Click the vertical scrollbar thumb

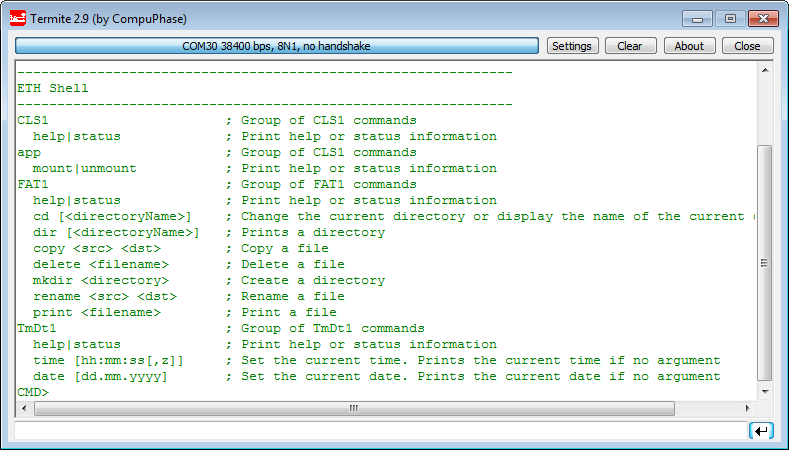click(765, 262)
